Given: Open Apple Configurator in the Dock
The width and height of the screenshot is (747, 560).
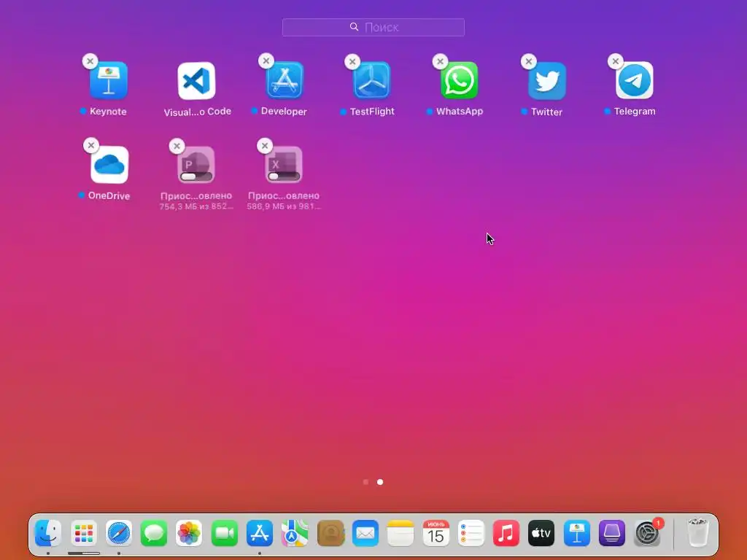Looking at the screenshot, I should coord(612,533).
